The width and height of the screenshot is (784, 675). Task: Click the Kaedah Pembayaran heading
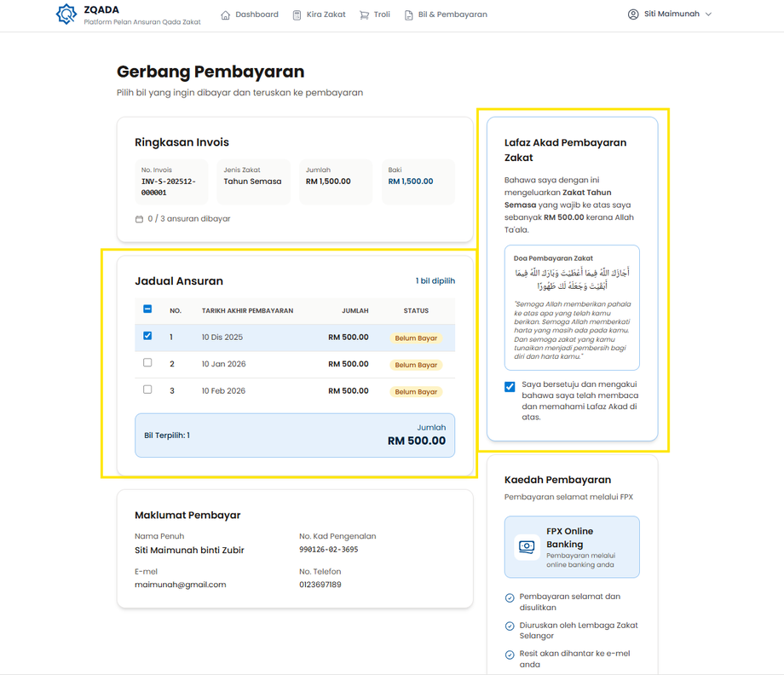click(557, 480)
